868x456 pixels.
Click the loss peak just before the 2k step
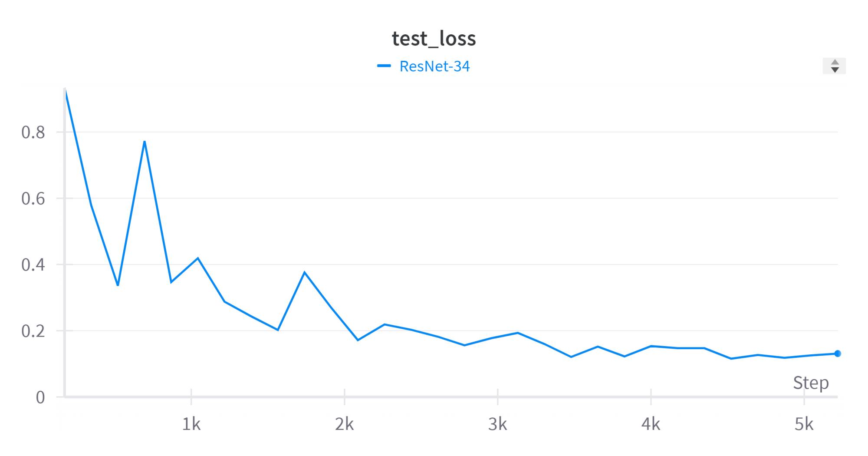305,272
